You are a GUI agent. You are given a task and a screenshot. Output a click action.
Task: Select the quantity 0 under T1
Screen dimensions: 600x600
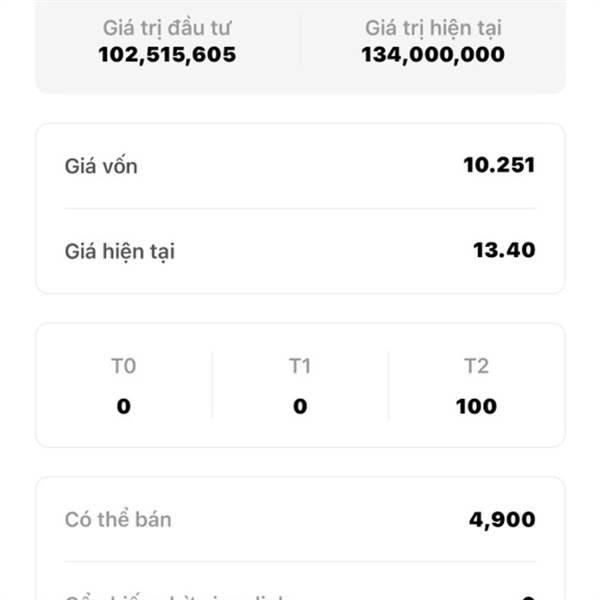[300, 407]
